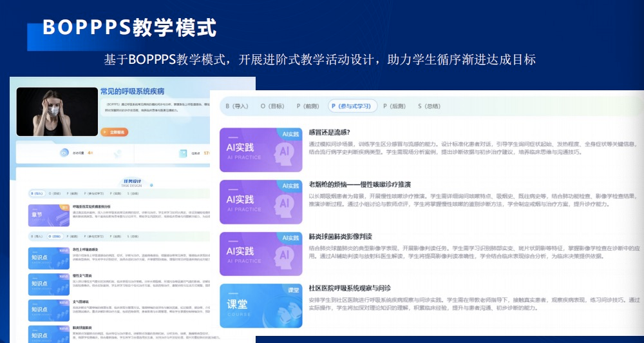This screenshot has height=343, width=644.
Task: Switch to the P (后测) tab in right panel
Action: (x=393, y=106)
